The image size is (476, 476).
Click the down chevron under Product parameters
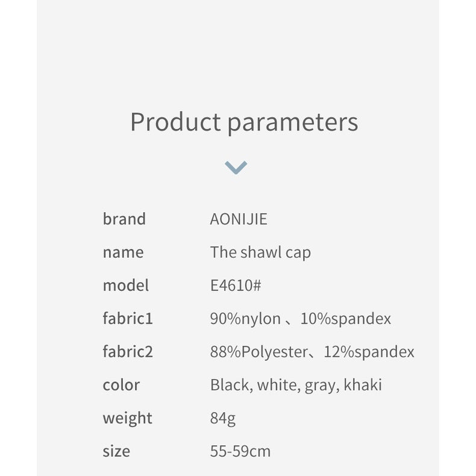tap(236, 167)
